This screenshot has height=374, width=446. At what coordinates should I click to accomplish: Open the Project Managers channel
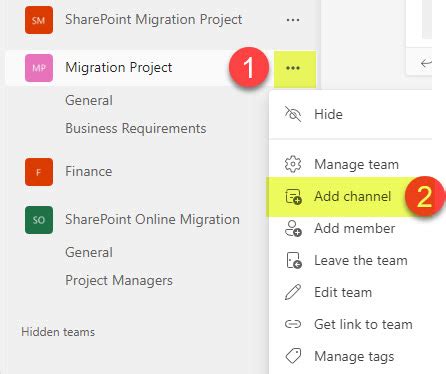tap(119, 281)
